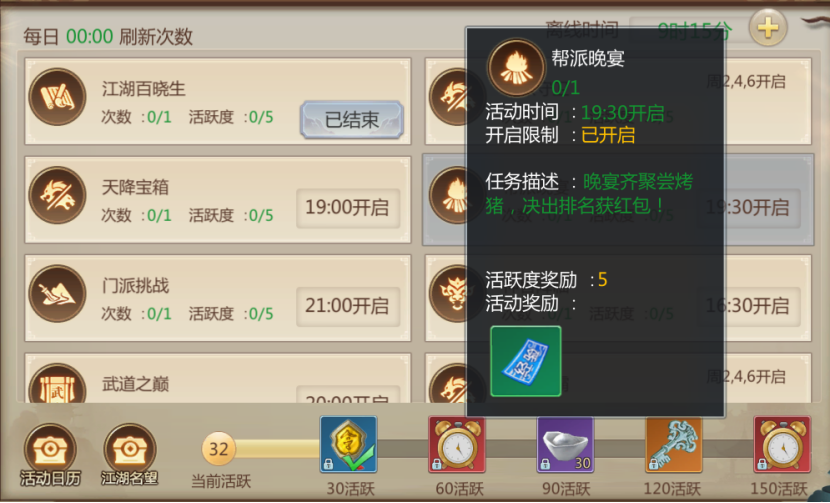Click the 32 current activity progress marker
The width and height of the screenshot is (830, 503).
pos(218,449)
